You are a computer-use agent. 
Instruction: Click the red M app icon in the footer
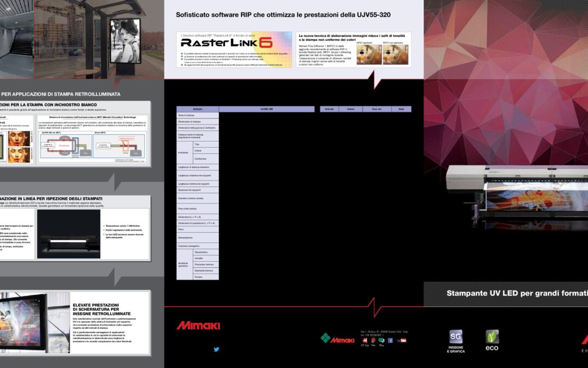[364, 340]
